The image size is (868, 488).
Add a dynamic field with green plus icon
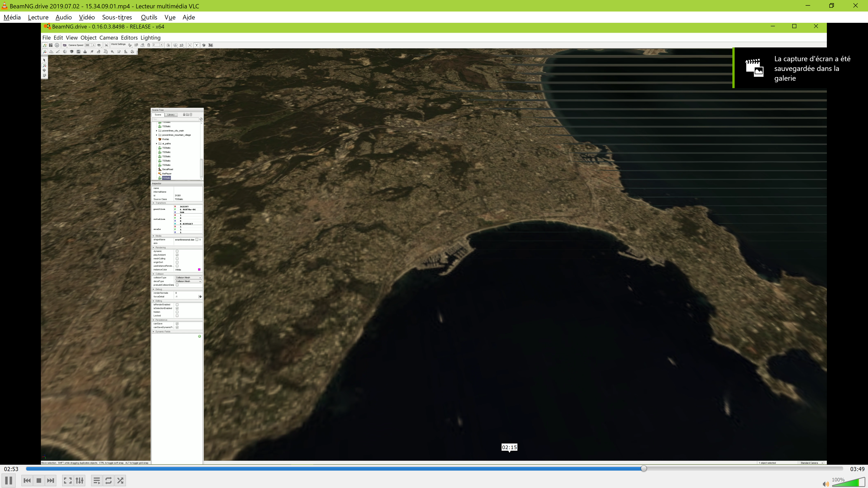[199, 336]
